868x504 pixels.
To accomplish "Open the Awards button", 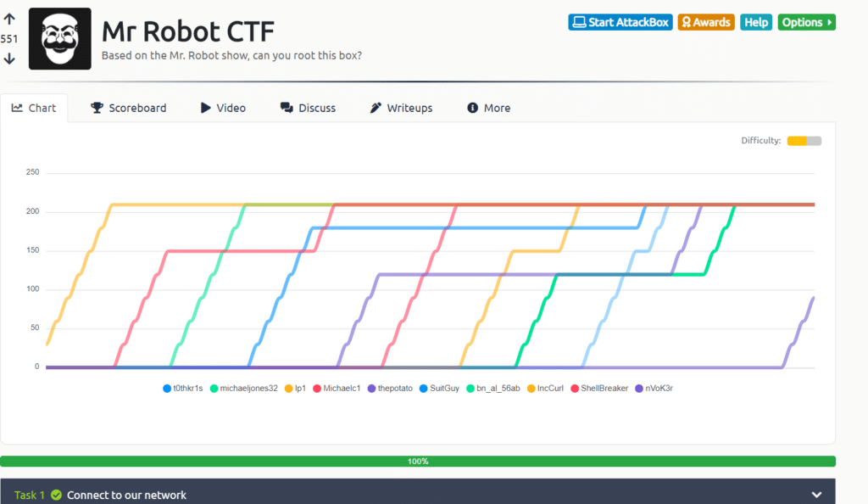I will 706,22.
